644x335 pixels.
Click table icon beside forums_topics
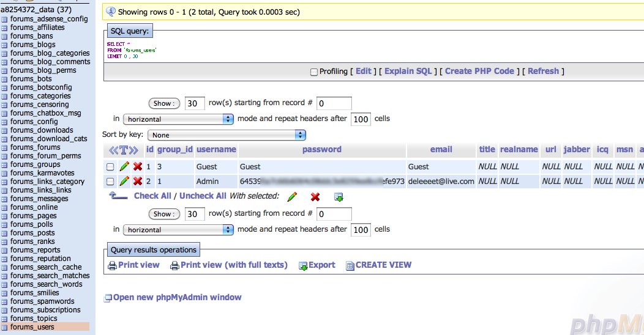[4, 320]
